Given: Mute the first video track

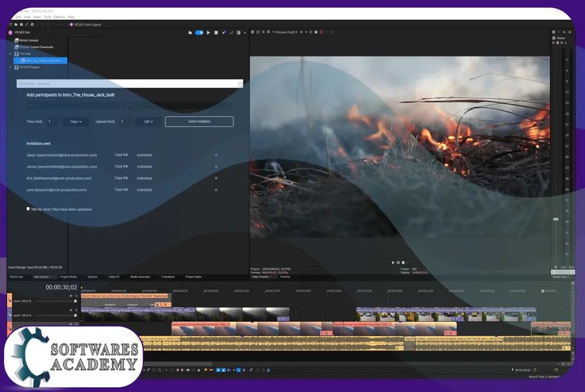Looking at the screenshot, I should (x=71, y=296).
